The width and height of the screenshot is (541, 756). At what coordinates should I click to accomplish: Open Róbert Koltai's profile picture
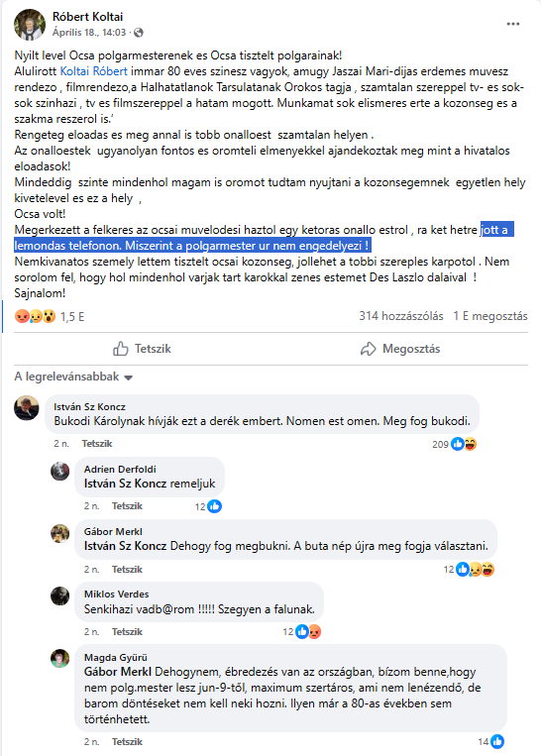tap(30, 25)
